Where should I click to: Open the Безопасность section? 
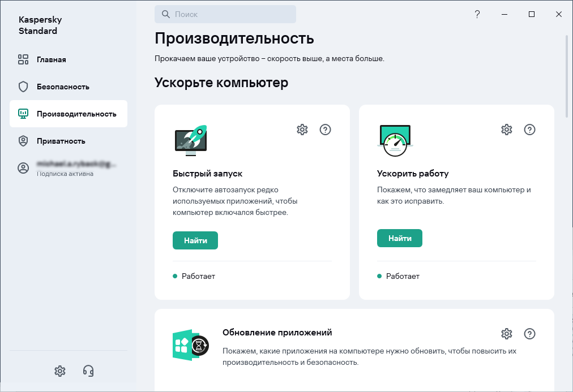pyautogui.click(x=69, y=87)
